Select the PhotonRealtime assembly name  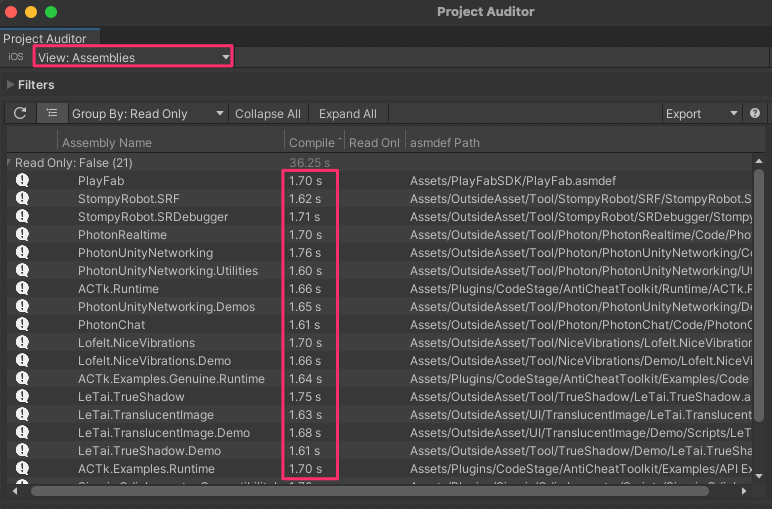(122, 235)
